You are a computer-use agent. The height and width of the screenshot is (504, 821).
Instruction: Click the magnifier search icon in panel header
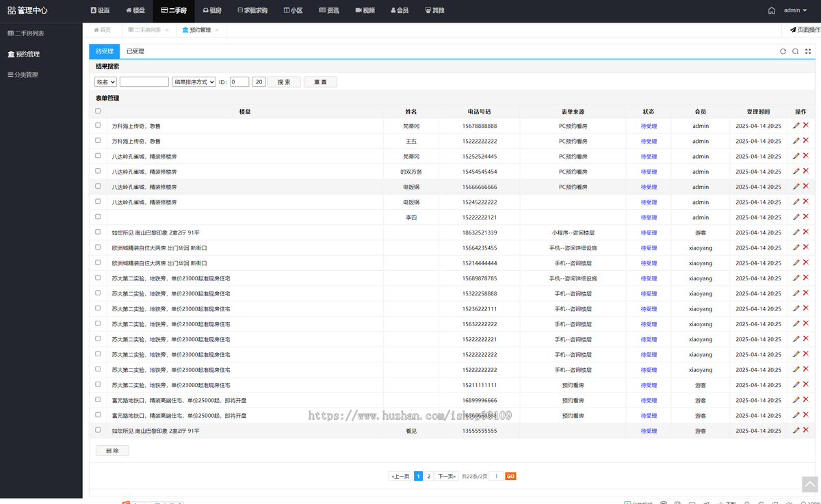[796, 51]
